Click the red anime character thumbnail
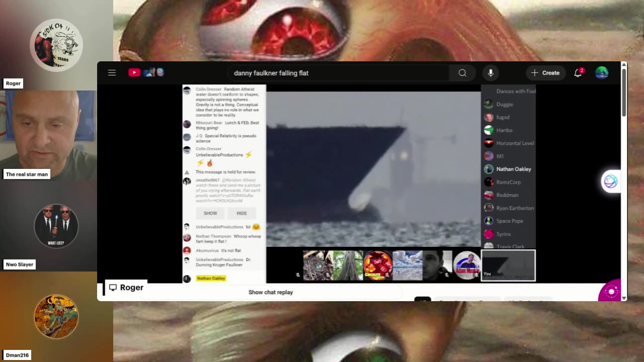The image size is (644, 362). (377, 265)
